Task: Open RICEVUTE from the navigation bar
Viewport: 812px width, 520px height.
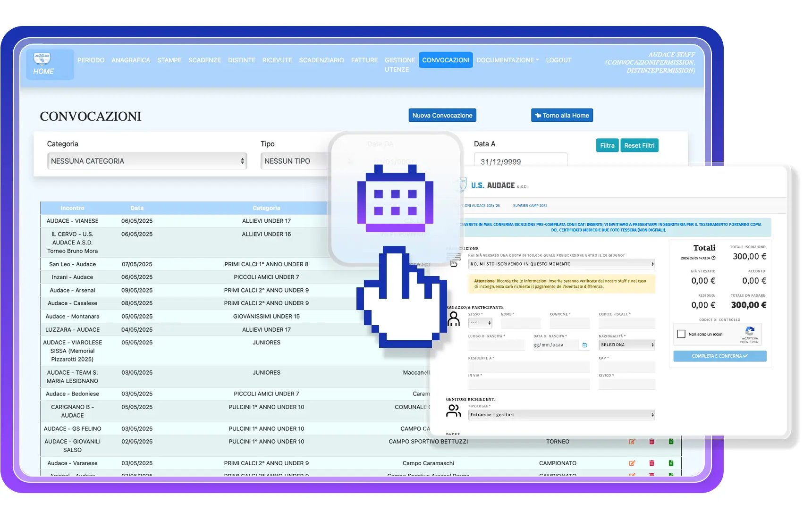Action: coord(277,60)
